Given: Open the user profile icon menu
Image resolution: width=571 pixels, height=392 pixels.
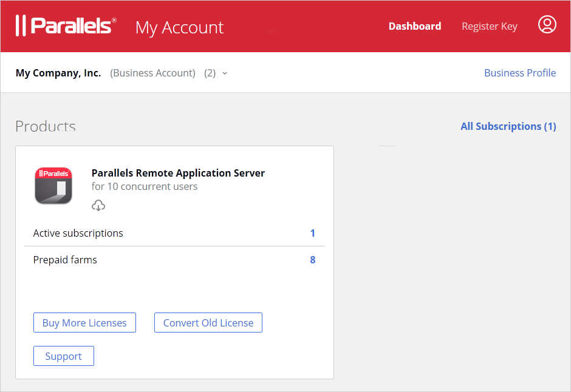Looking at the screenshot, I should (547, 25).
